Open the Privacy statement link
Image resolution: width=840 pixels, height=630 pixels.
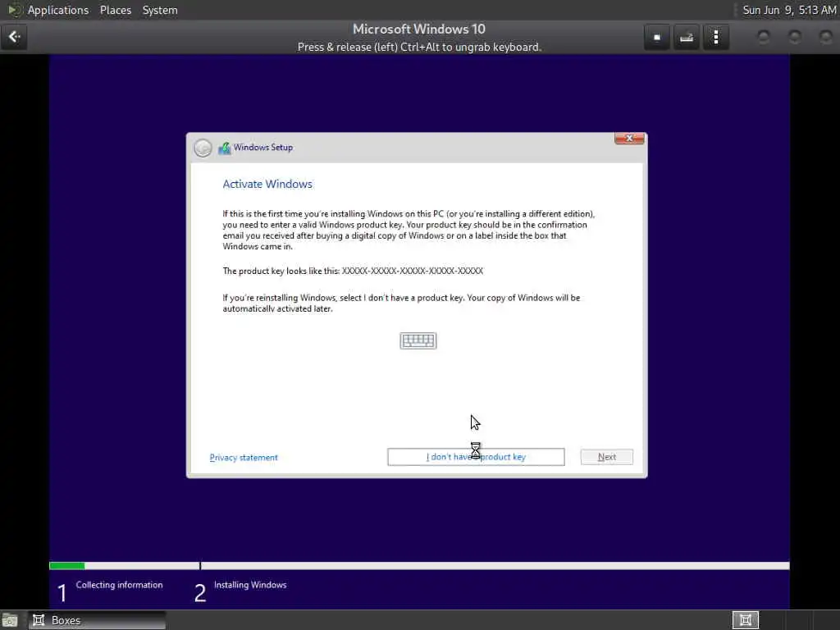(244, 458)
